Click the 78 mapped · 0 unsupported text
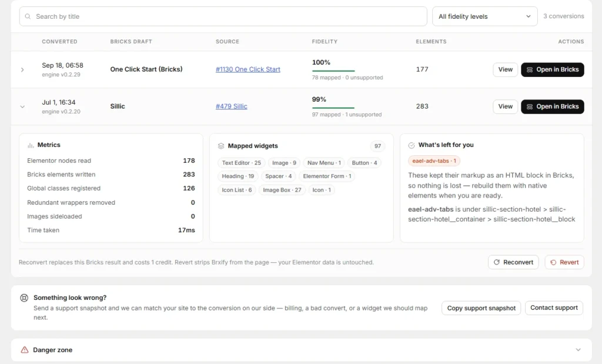 347,78
